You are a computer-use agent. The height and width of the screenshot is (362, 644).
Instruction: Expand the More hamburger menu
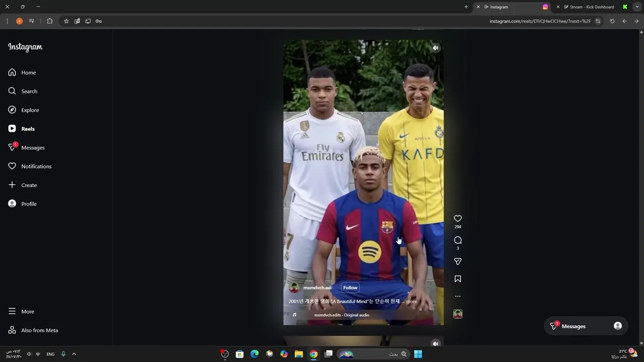point(21,311)
